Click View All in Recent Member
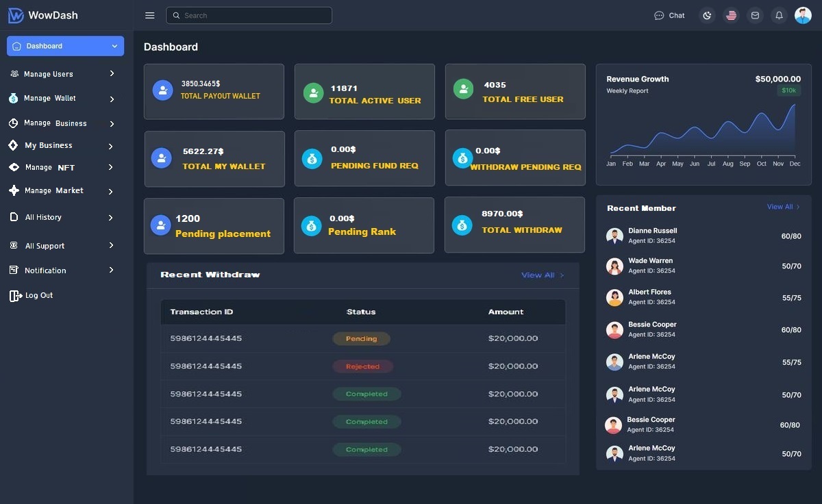Image resolution: width=822 pixels, height=504 pixels. tap(782, 207)
